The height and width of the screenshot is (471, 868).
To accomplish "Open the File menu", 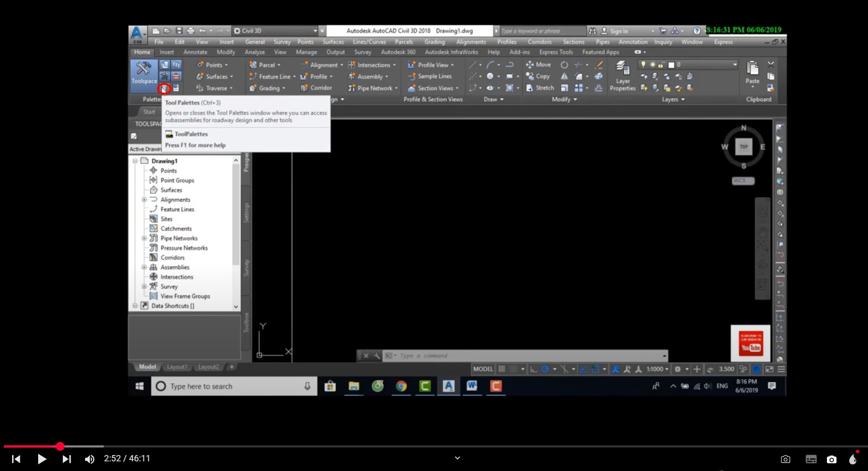I will pos(158,42).
